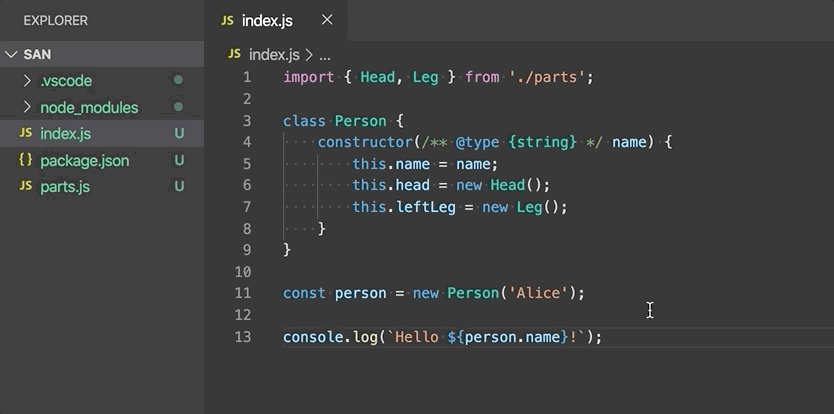834x414 pixels.
Task: Click the Person class name on line 3
Action: coord(360,121)
